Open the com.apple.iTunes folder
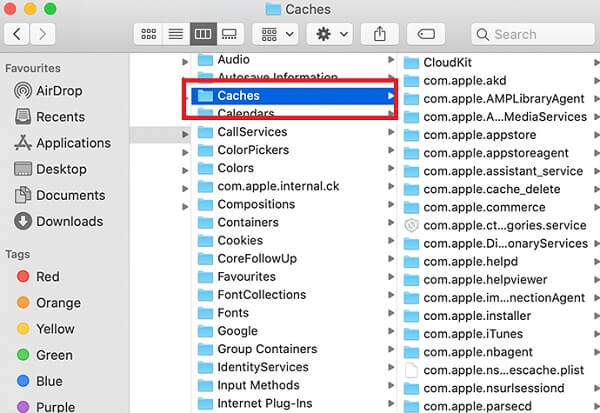The height and width of the screenshot is (413, 600). click(x=501, y=334)
